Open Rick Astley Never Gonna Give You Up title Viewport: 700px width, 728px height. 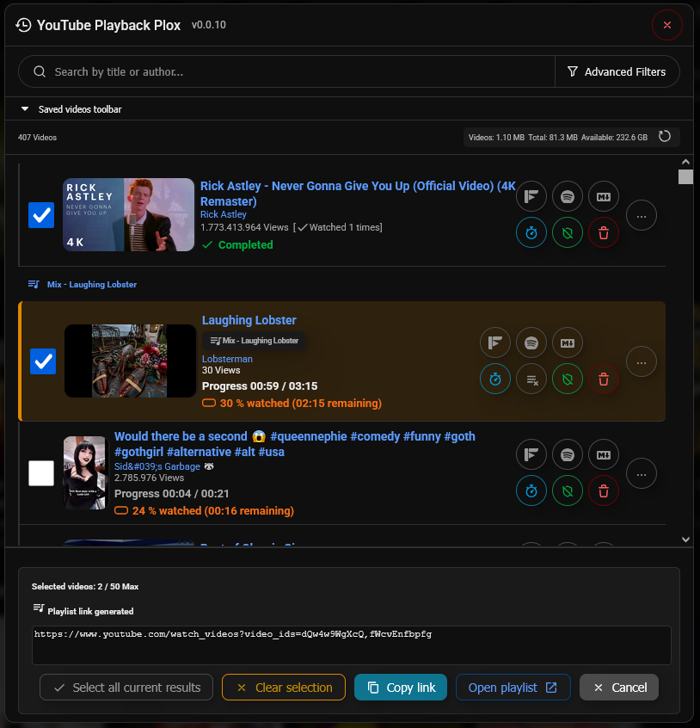point(358,194)
